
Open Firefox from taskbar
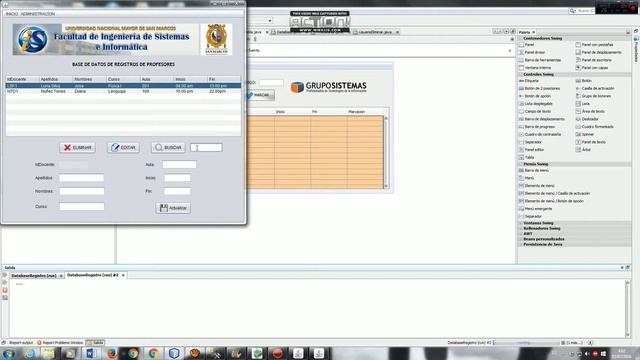[x=111, y=353]
